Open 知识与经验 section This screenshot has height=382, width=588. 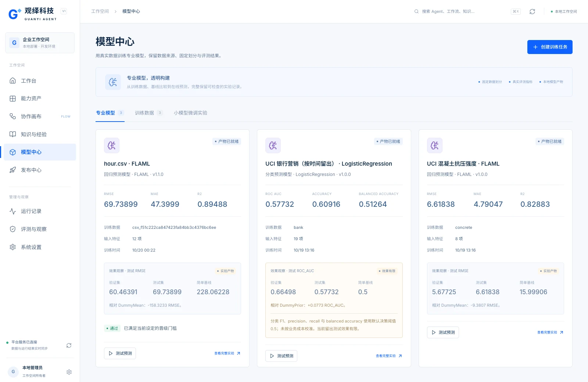[40, 134]
